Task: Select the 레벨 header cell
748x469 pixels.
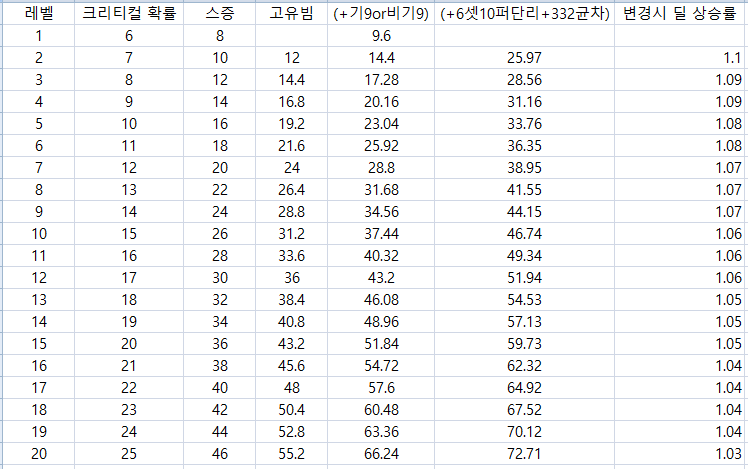Action: (39, 14)
